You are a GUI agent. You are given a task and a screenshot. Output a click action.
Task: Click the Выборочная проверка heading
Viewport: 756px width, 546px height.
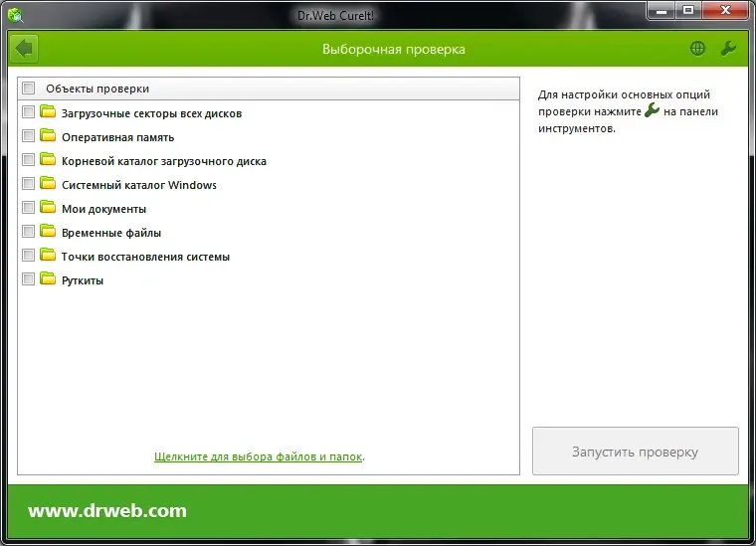click(x=394, y=49)
